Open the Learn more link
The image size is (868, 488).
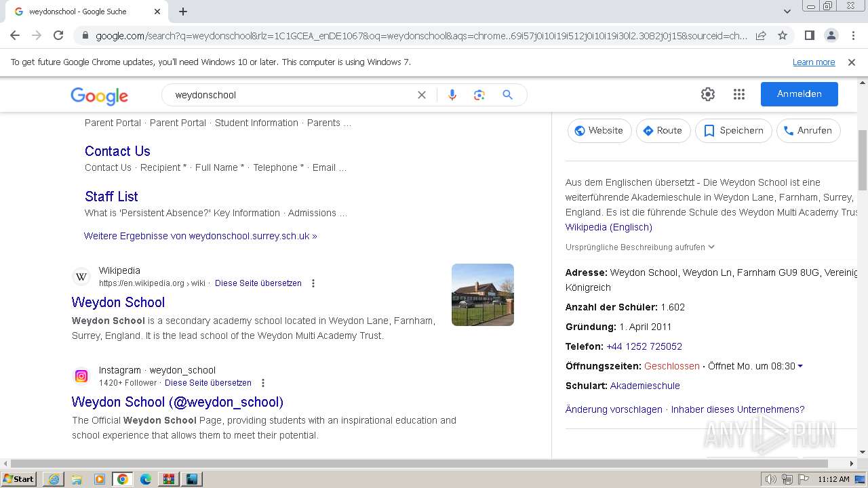click(814, 62)
